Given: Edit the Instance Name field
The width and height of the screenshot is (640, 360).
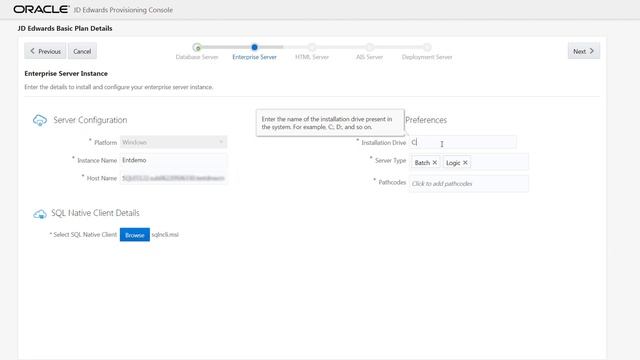Looking at the screenshot, I should 173,160.
